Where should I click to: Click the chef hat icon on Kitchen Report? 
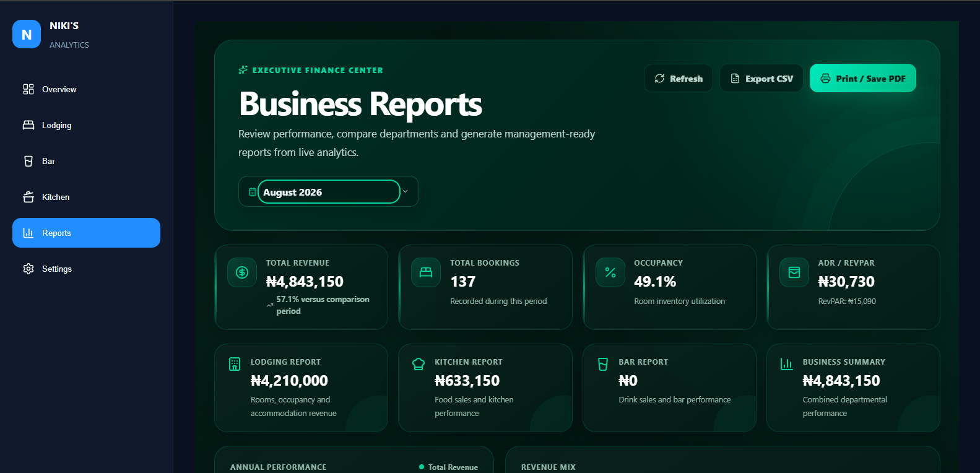(x=418, y=364)
